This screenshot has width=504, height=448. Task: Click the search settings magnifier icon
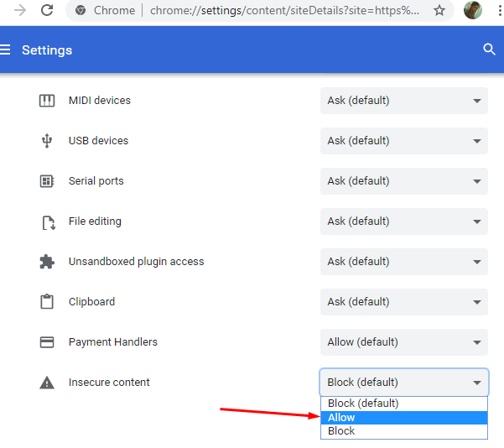(489, 49)
